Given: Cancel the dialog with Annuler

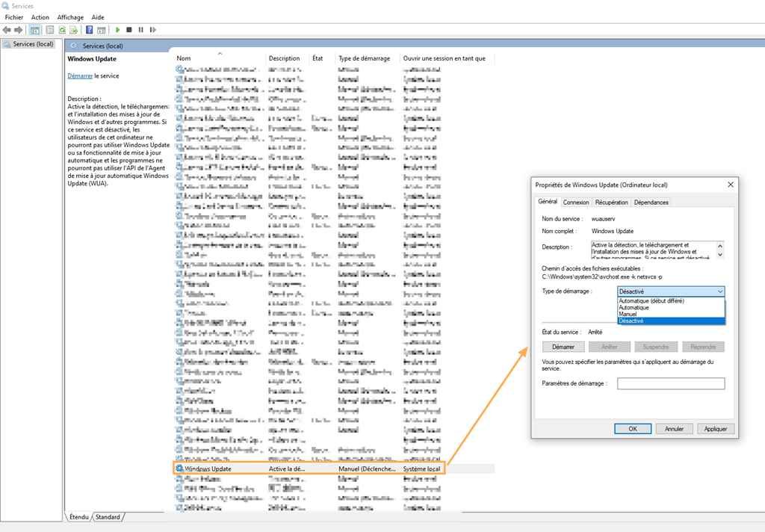Looking at the screenshot, I should tap(674, 429).
